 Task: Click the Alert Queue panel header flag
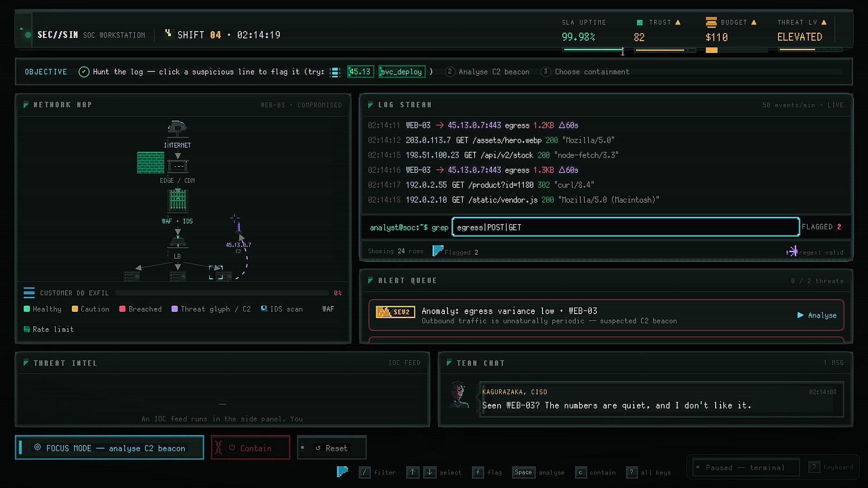371,281
